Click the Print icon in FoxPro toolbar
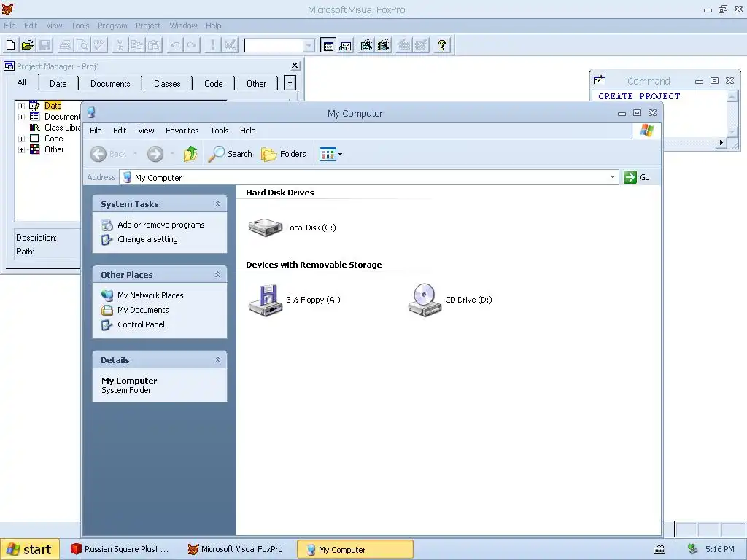The width and height of the screenshot is (747, 560). 65,45
